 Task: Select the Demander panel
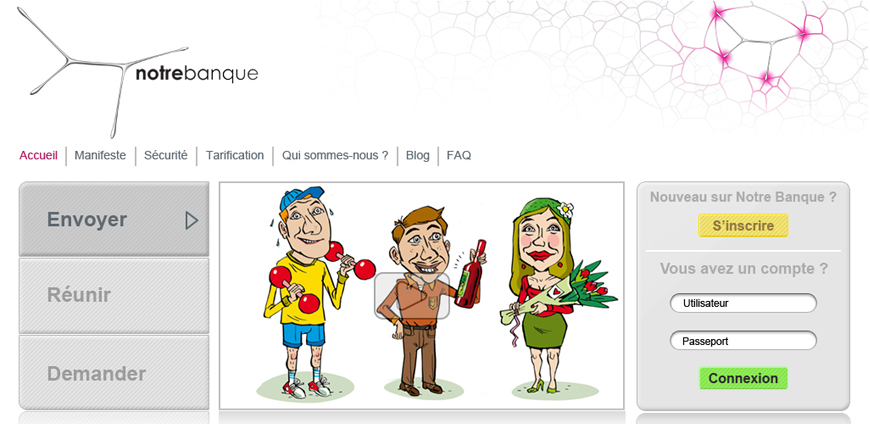[114, 372]
